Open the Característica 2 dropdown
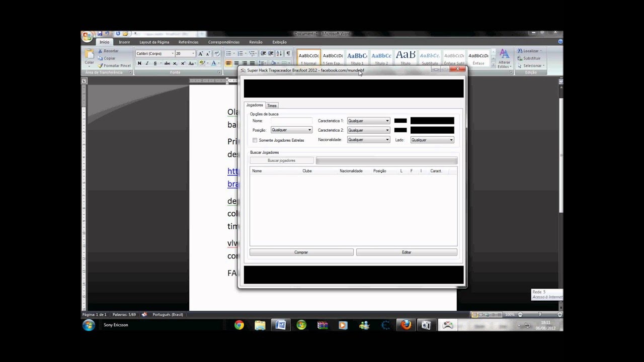The image size is (644, 362). (368, 130)
